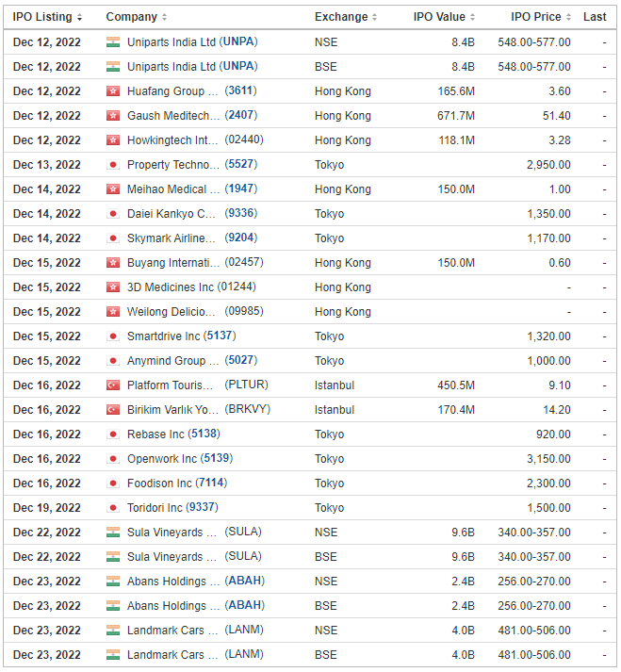Click the Japan flag beside Openwork Inc
The height and width of the screenshot is (672, 621).
pos(113,459)
